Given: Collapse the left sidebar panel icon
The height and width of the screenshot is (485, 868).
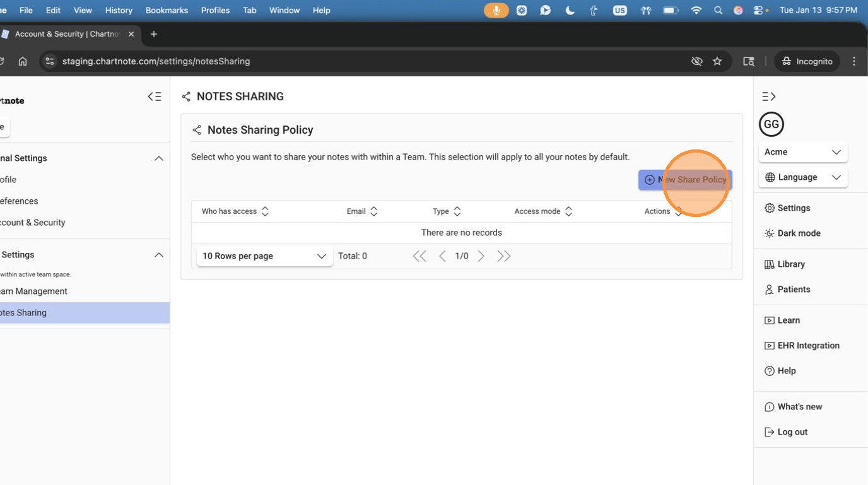Looking at the screenshot, I should click(x=155, y=96).
